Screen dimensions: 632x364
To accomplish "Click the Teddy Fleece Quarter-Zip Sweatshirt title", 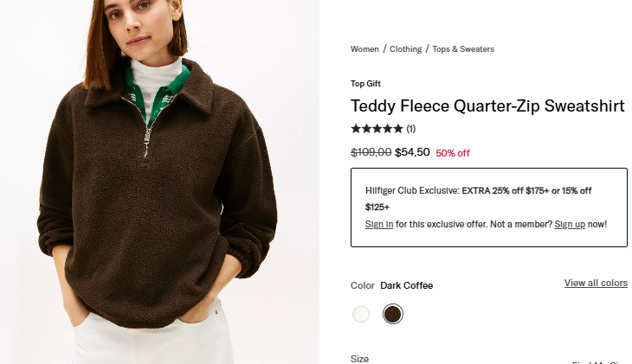I will (487, 106).
